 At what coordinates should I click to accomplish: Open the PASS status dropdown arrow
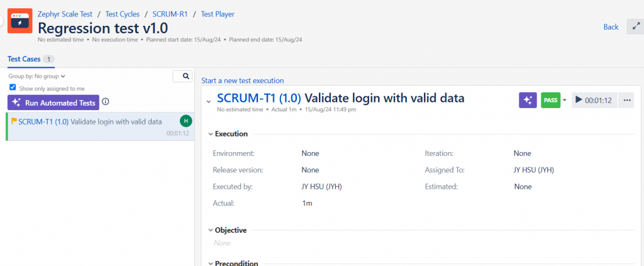(564, 100)
